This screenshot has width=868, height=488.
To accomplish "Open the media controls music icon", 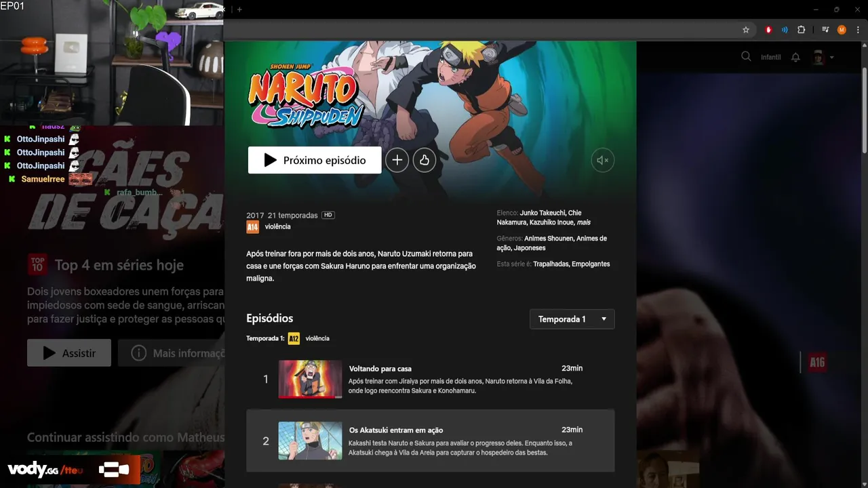I will [x=825, y=30].
